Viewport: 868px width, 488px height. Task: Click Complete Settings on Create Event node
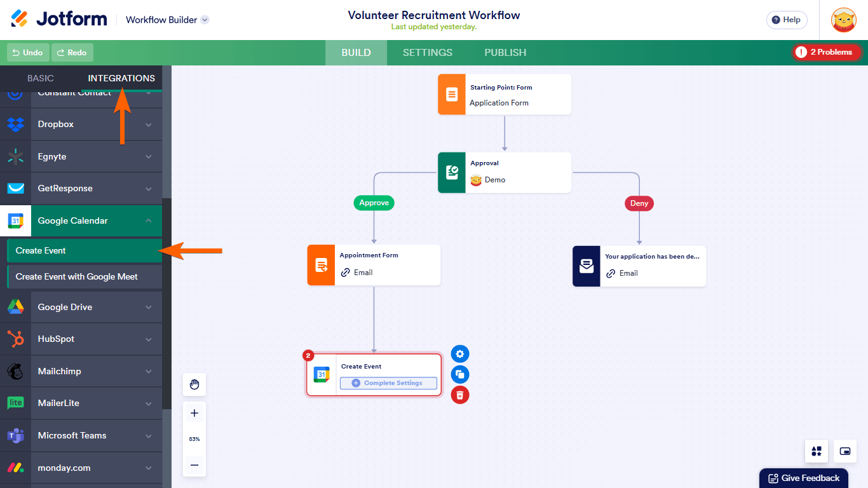click(x=388, y=383)
